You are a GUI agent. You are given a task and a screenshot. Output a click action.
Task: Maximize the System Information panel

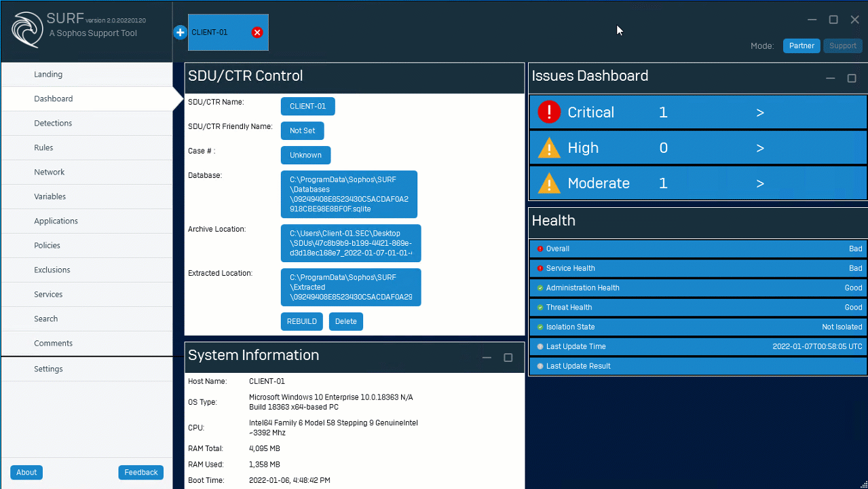[x=508, y=358]
